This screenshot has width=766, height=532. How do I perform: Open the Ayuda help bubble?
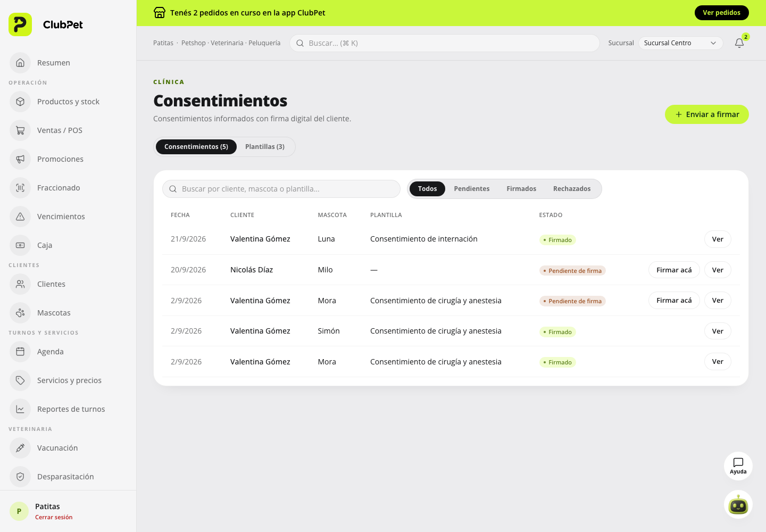tap(738, 466)
